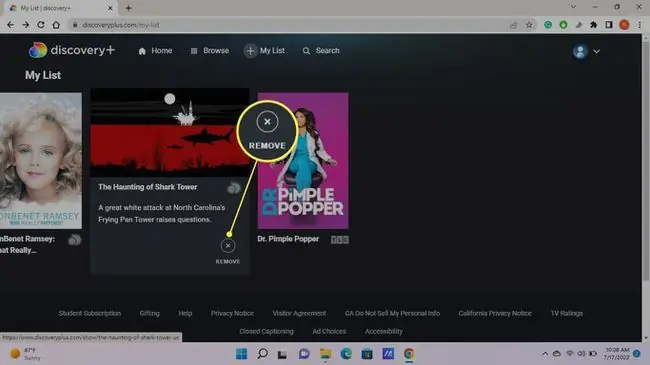Show hidden system tray icons
This screenshot has width=650, height=365.
tap(545, 354)
